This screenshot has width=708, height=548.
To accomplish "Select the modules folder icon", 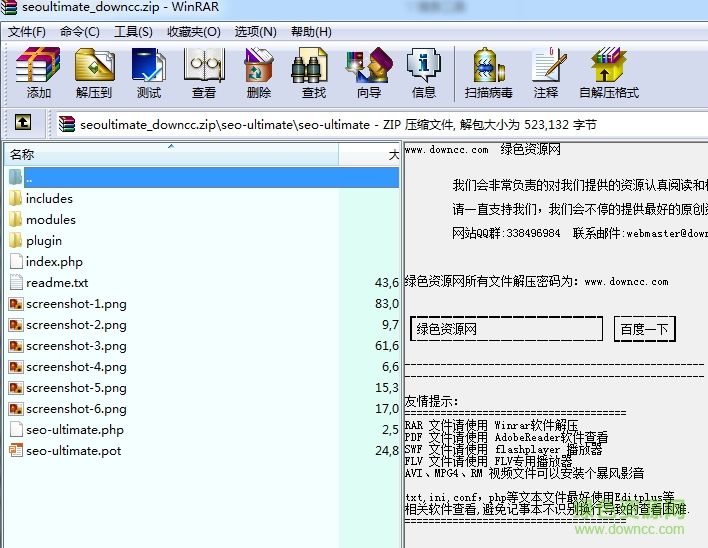I will click(x=15, y=219).
